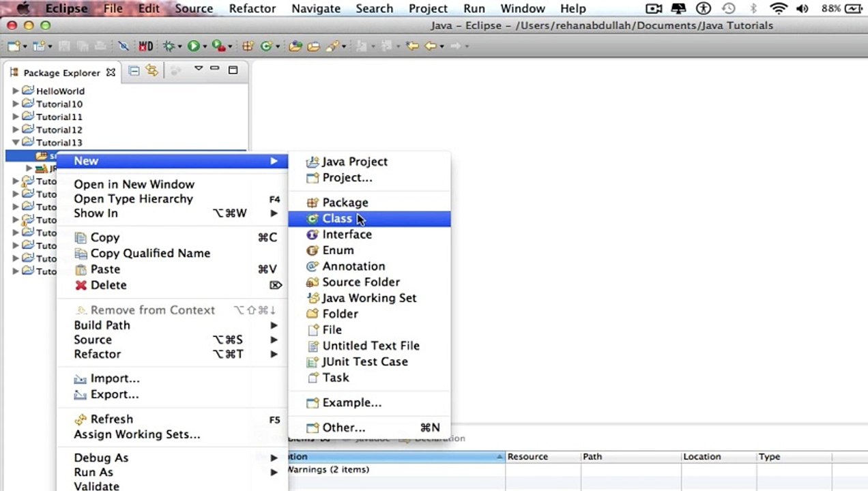Open the Navigate menu in menu bar
Image resolution: width=868 pixels, height=491 pixels.
[316, 8]
